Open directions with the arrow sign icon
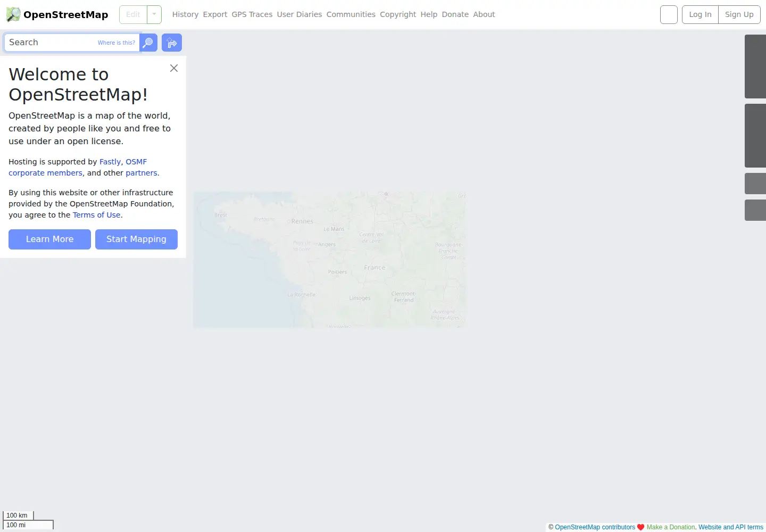Screen dimensions: 766x532 pos(172,43)
